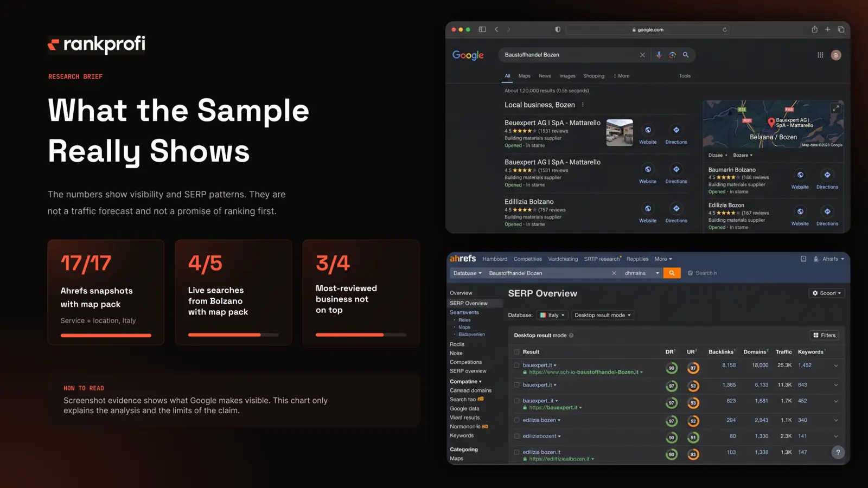868x488 pixels.
Task: Click the Safari privacy shield icon
Action: coord(558,29)
